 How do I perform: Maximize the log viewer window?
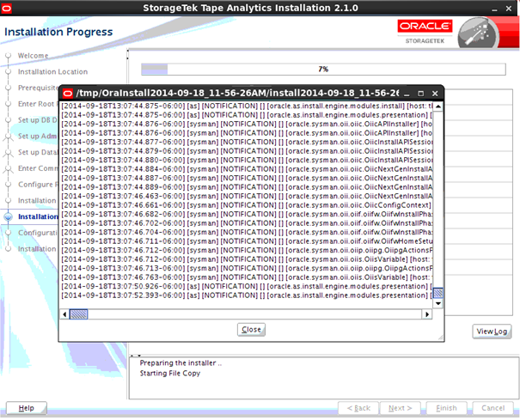pos(421,94)
